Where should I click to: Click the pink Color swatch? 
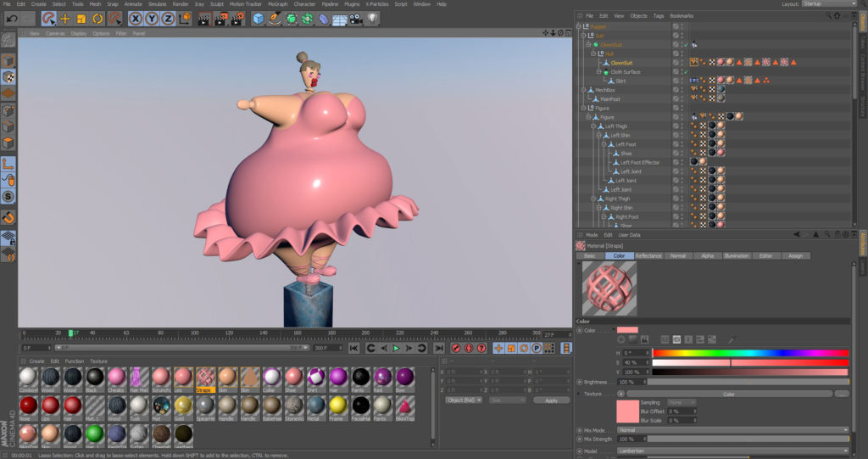click(627, 330)
